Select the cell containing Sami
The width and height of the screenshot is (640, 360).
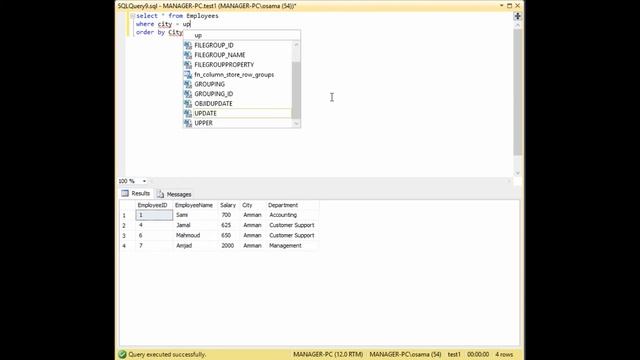pos(195,215)
